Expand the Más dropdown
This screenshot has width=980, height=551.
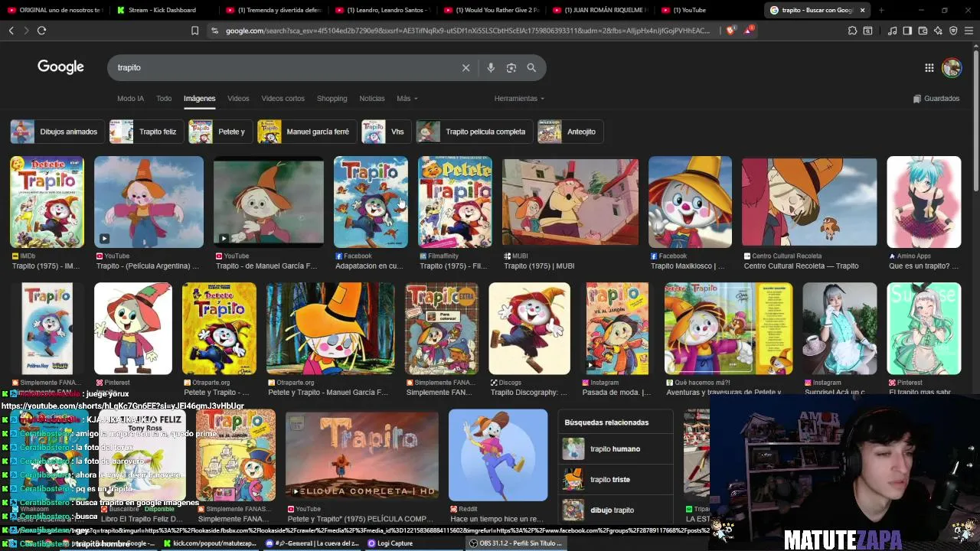tap(407, 99)
